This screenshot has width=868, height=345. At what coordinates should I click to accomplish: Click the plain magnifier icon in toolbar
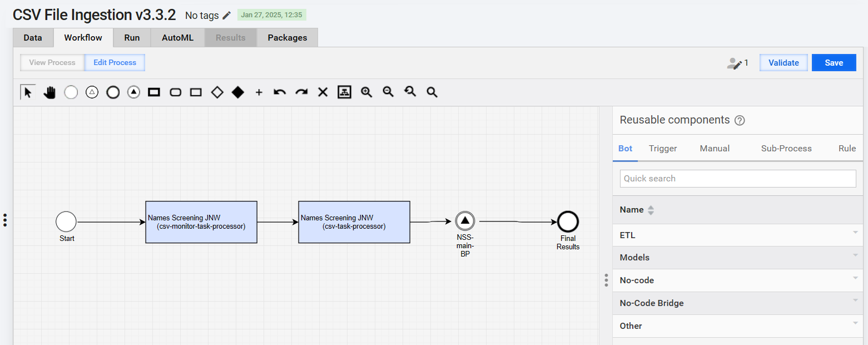coord(431,92)
